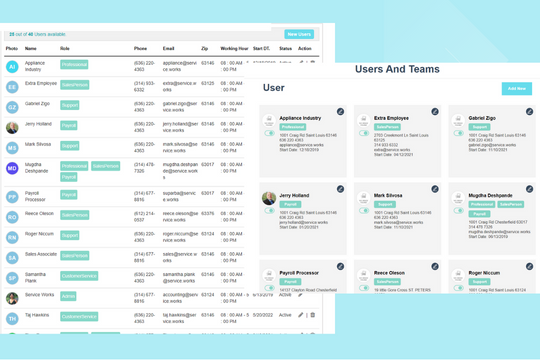Click pencil icon in Service Works row

click(x=301, y=295)
